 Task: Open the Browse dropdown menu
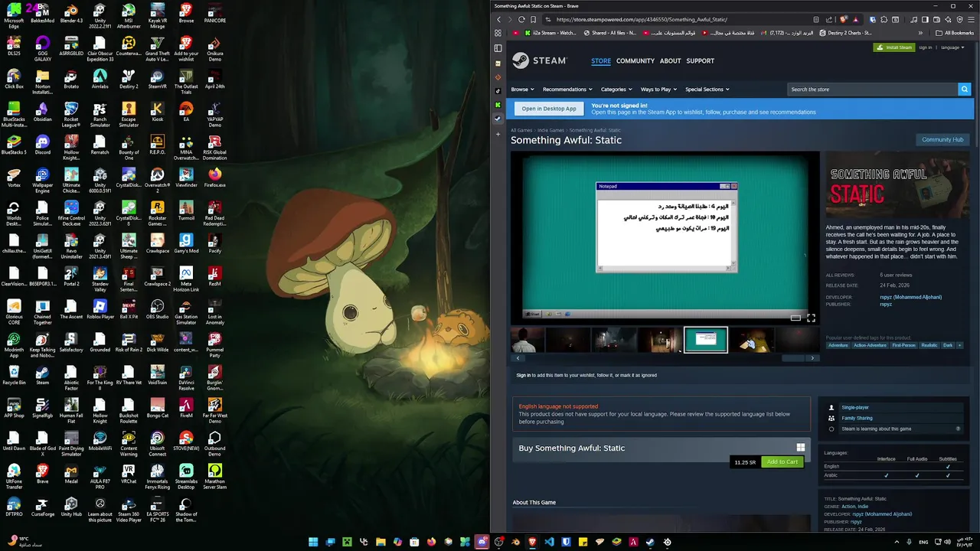521,90
